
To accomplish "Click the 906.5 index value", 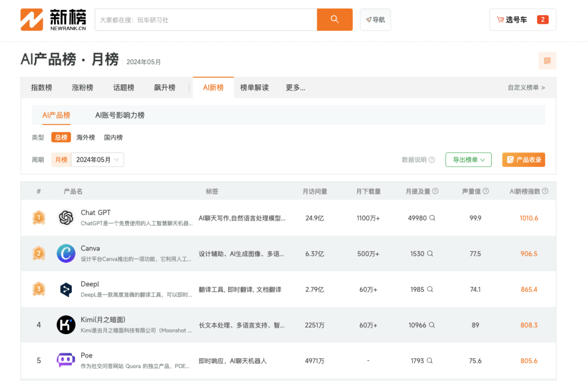I will tap(529, 254).
